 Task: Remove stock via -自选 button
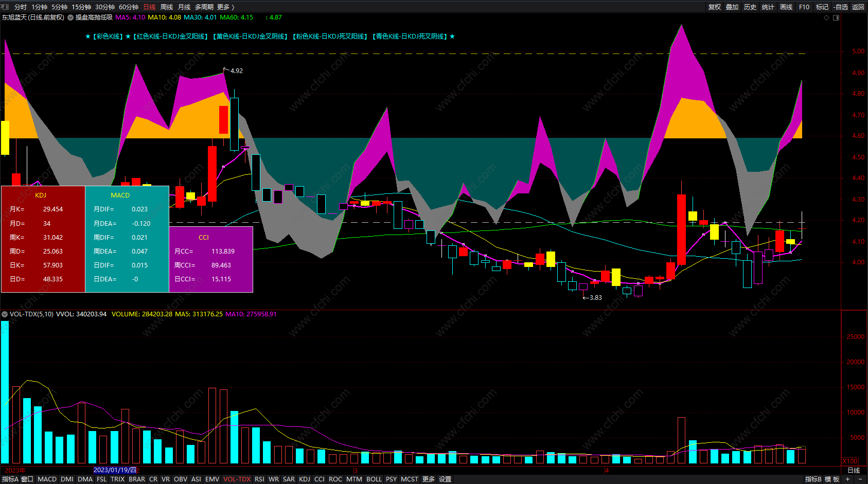pos(840,7)
